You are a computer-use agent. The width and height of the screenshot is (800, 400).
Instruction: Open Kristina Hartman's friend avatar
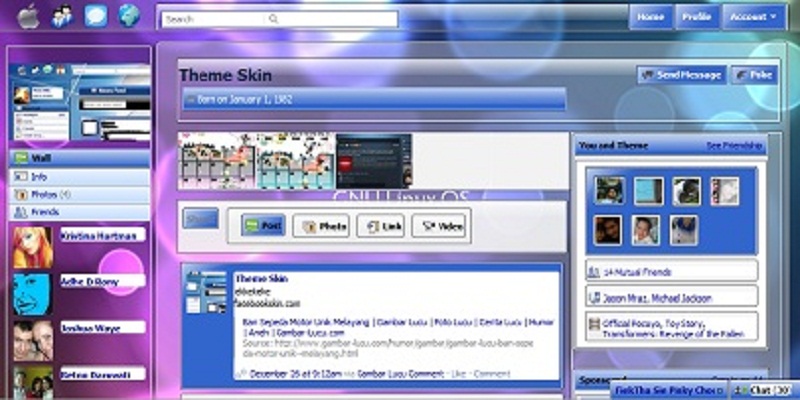[33, 247]
